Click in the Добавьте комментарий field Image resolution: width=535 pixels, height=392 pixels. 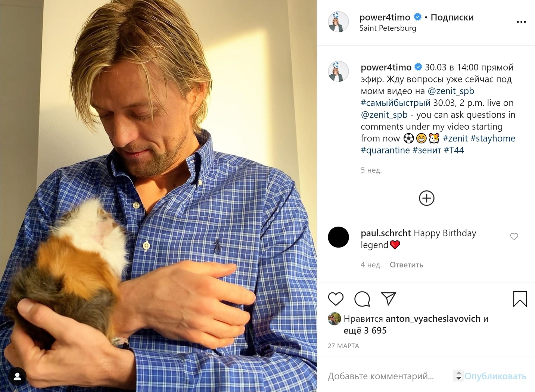tap(381, 376)
